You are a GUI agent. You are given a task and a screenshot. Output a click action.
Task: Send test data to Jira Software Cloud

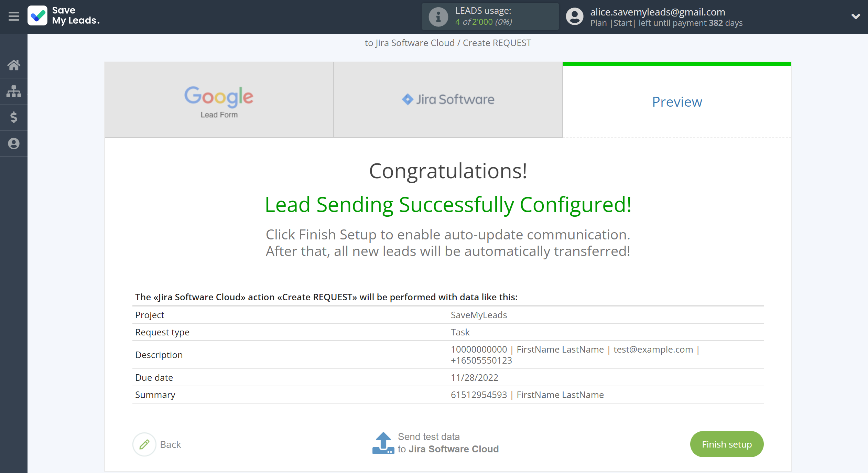point(448,443)
